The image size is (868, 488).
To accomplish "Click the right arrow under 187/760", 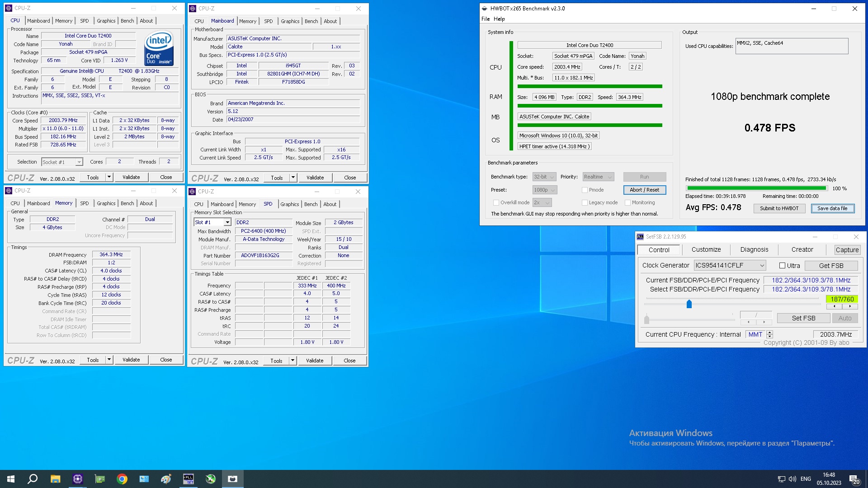I will (x=849, y=307).
